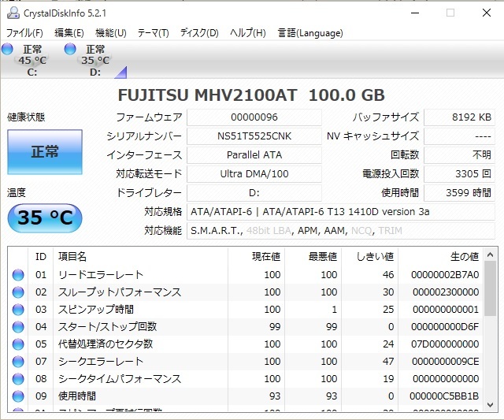Click 使用時間 value 3599 時間

pyautogui.click(x=460, y=193)
